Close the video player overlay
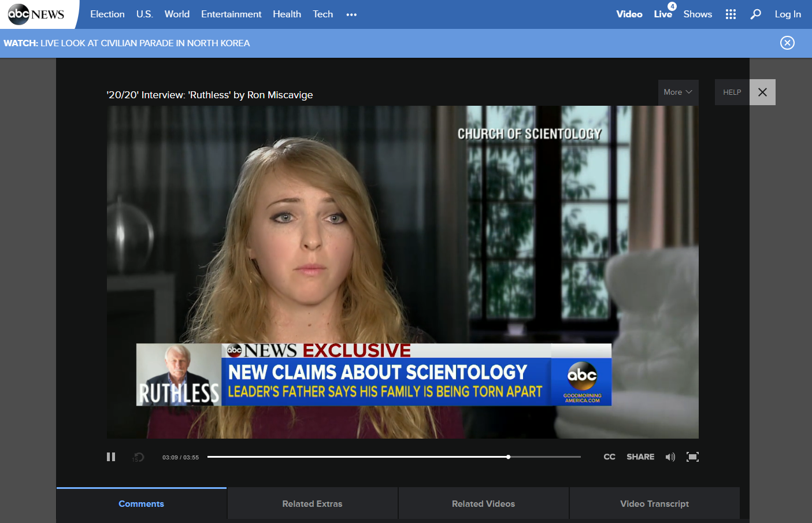Image resolution: width=812 pixels, height=523 pixels. tap(762, 92)
